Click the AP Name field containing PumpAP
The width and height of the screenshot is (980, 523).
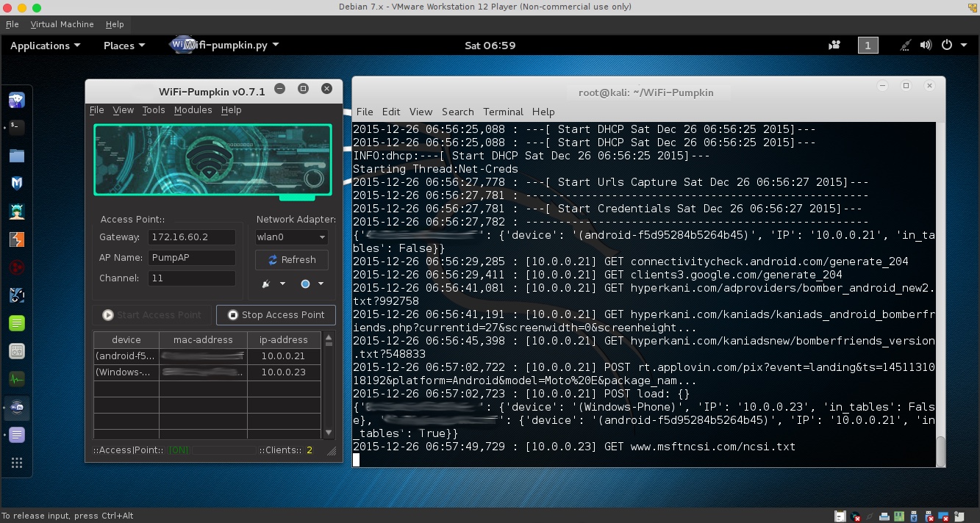(191, 258)
